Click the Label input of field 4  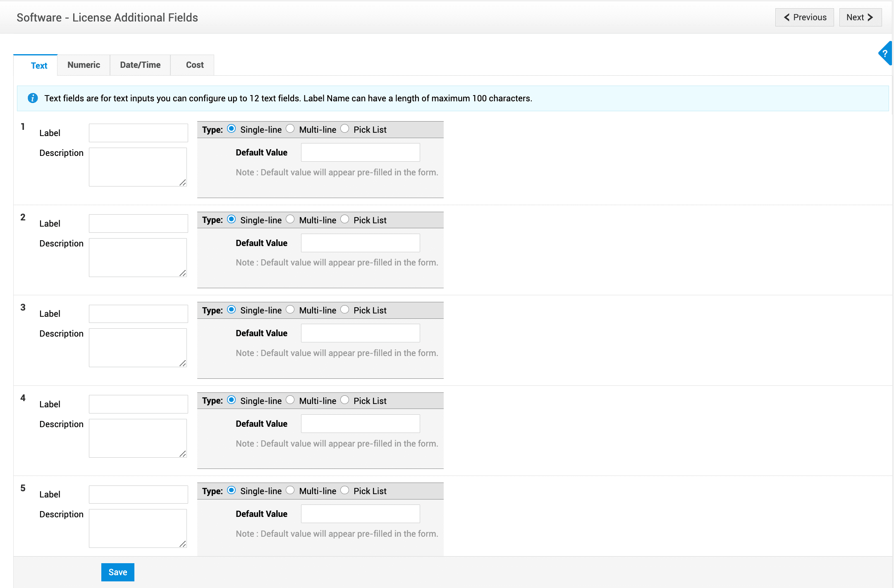click(138, 404)
